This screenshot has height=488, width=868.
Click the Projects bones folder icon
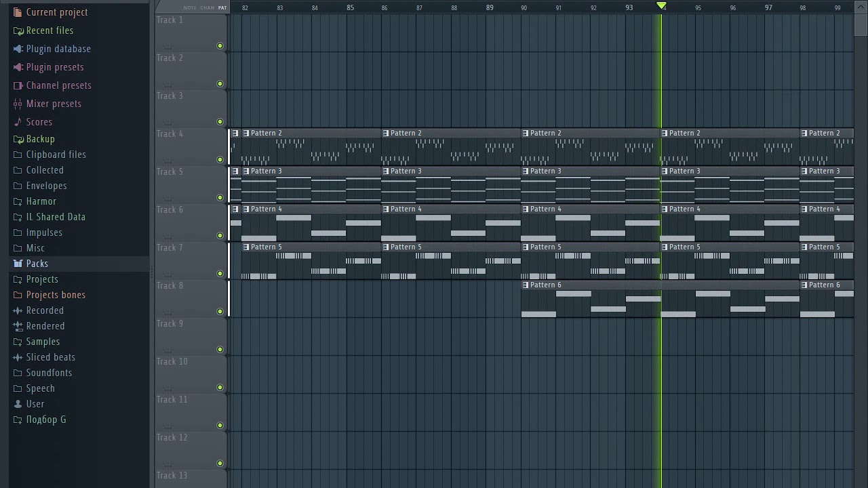18,295
